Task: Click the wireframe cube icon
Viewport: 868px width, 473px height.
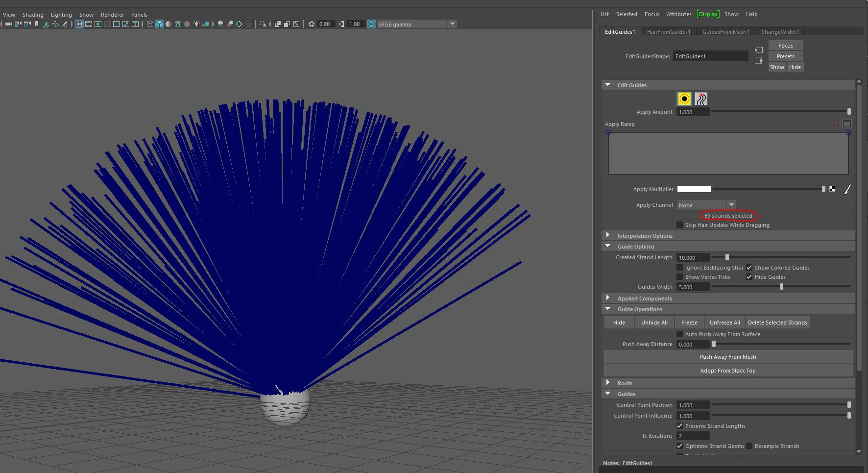Action: click(150, 24)
